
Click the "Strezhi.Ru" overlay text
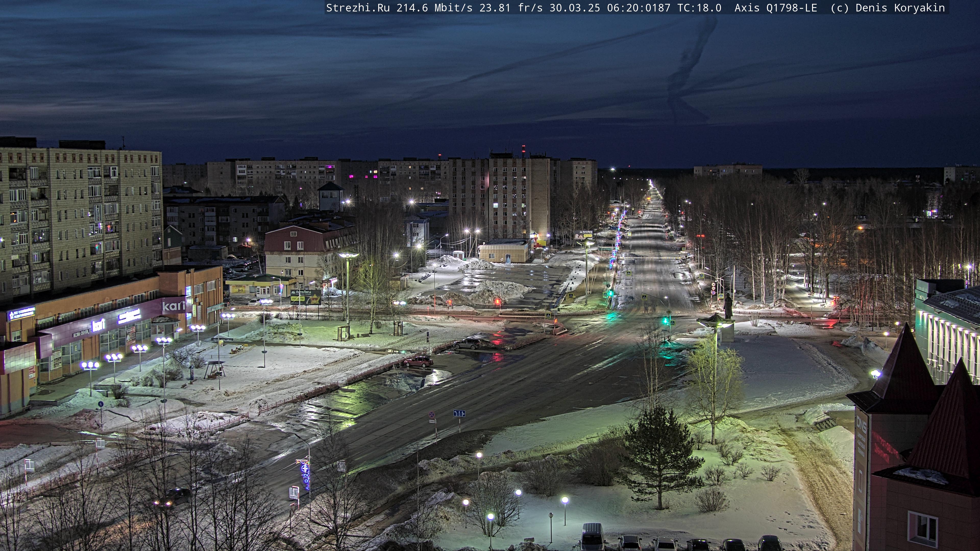click(x=358, y=8)
